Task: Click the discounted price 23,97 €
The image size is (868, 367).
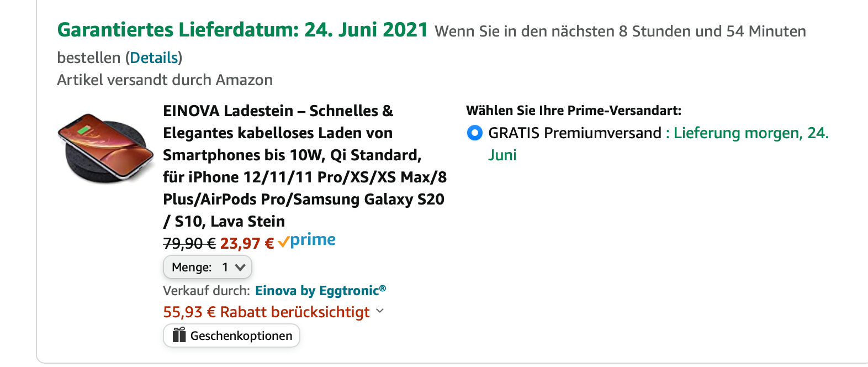Action: (246, 243)
